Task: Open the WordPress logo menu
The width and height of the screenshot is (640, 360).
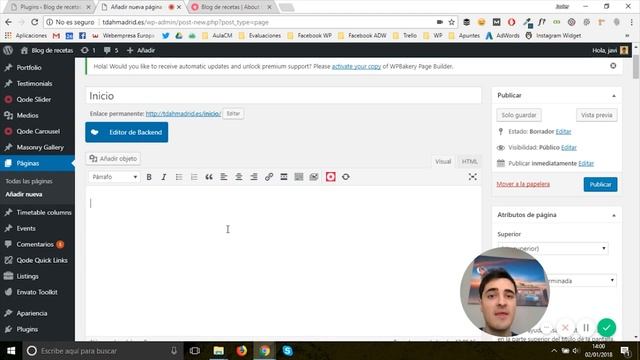Action: [8, 50]
